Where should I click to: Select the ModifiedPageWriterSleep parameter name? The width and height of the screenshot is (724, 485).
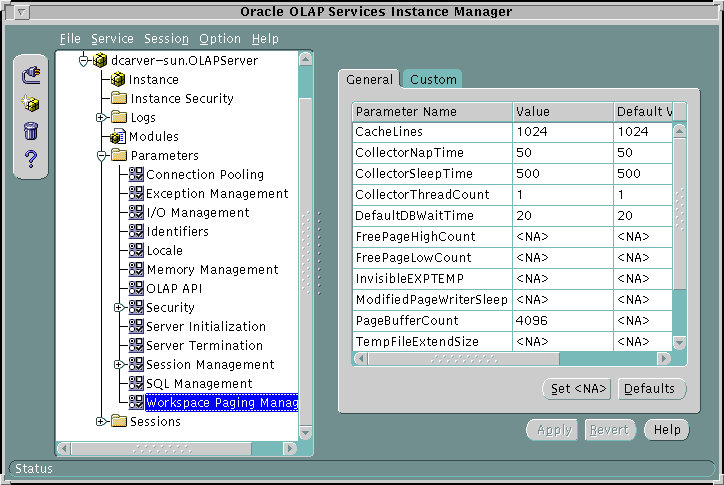[x=432, y=300]
